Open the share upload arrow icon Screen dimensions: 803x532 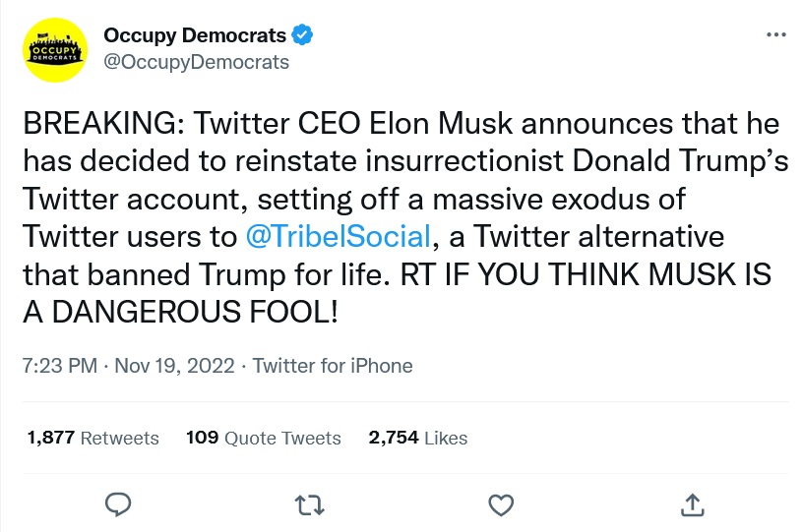[x=692, y=504]
